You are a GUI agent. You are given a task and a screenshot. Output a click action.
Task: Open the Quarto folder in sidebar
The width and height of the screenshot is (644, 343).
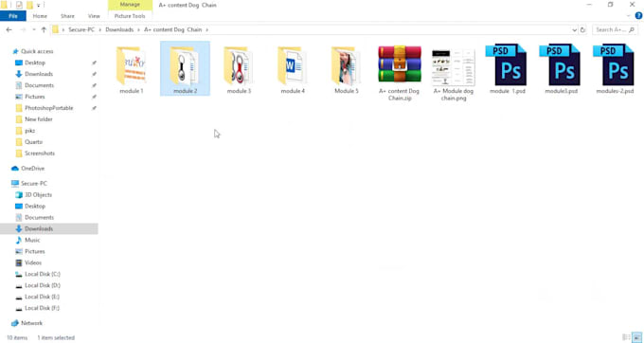pyautogui.click(x=33, y=142)
